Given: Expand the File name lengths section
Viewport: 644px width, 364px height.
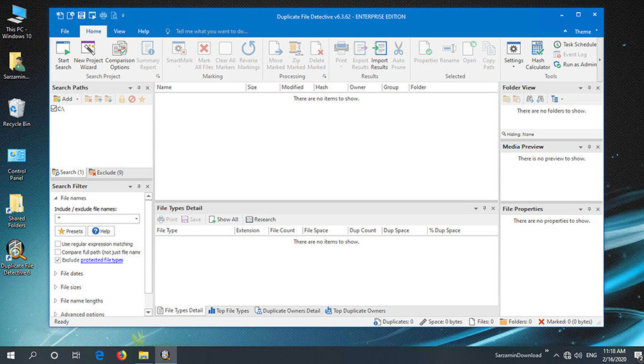Looking at the screenshot, I should click(x=56, y=301).
